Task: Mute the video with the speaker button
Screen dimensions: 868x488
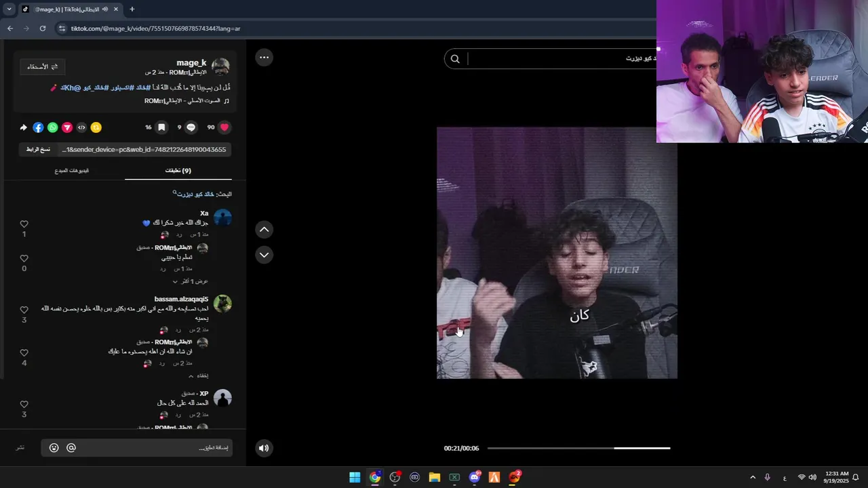Action: tap(264, 447)
